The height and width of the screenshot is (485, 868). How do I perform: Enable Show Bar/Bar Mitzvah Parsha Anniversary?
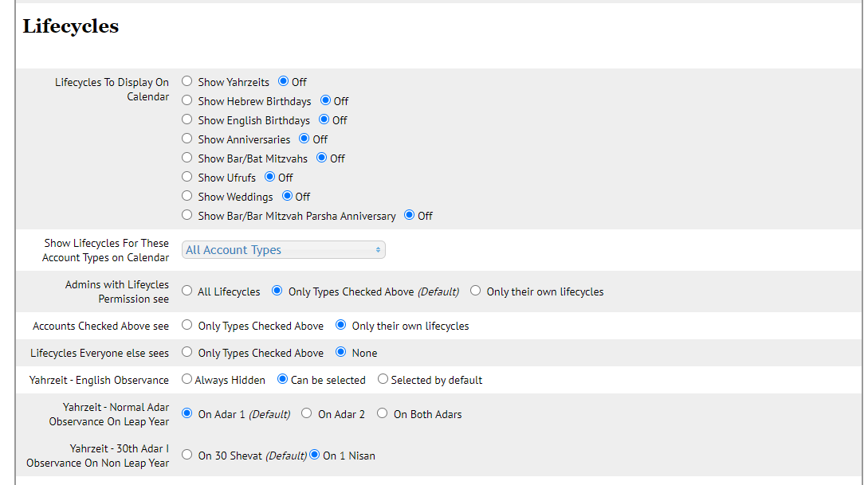point(187,215)
